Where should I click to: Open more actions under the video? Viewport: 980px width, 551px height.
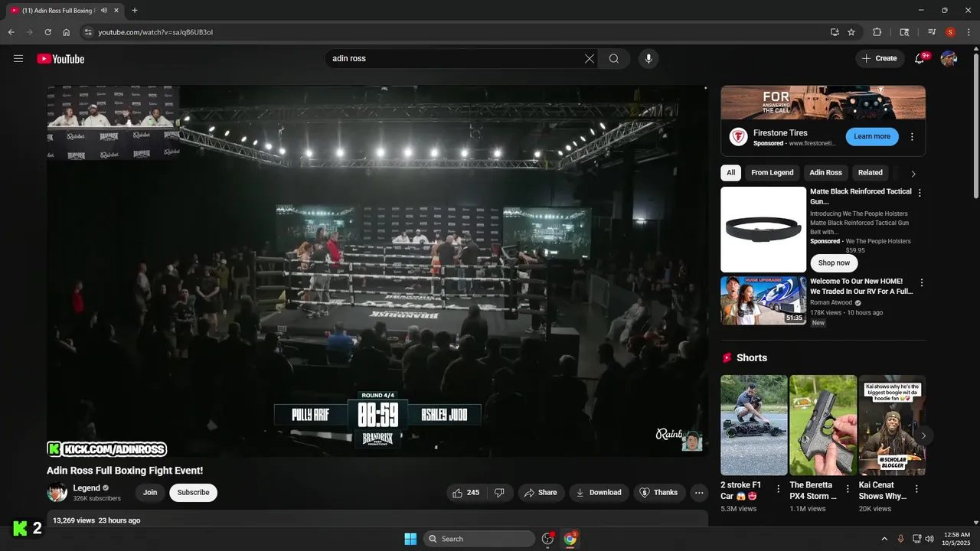click(699, 493)
